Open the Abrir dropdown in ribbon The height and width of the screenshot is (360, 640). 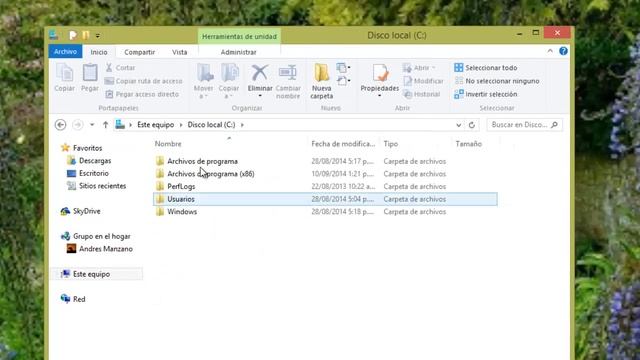(433, 68)
